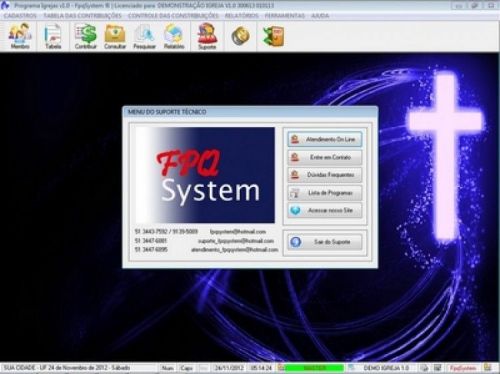The image size is (500, 374).
Task: Open the Relatório toolbar icon
Action: [x=174, y=36]
